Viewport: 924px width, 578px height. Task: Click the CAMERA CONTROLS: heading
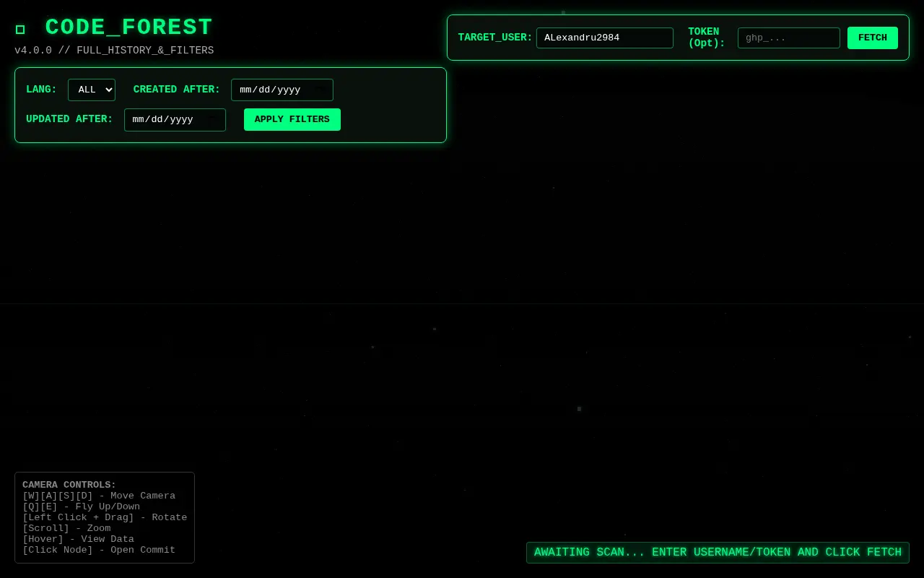(x=69, y=485)
